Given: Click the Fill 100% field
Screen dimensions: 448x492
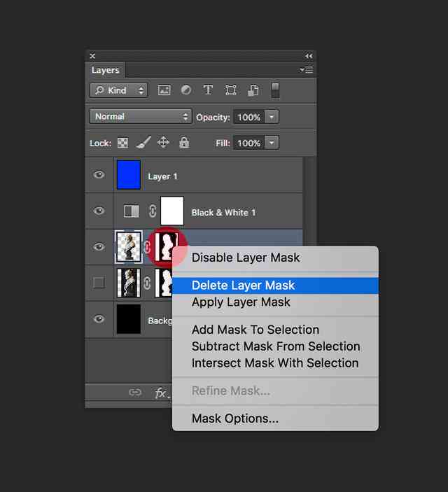Looking at the screenshot, I should [x=249, y=143].
